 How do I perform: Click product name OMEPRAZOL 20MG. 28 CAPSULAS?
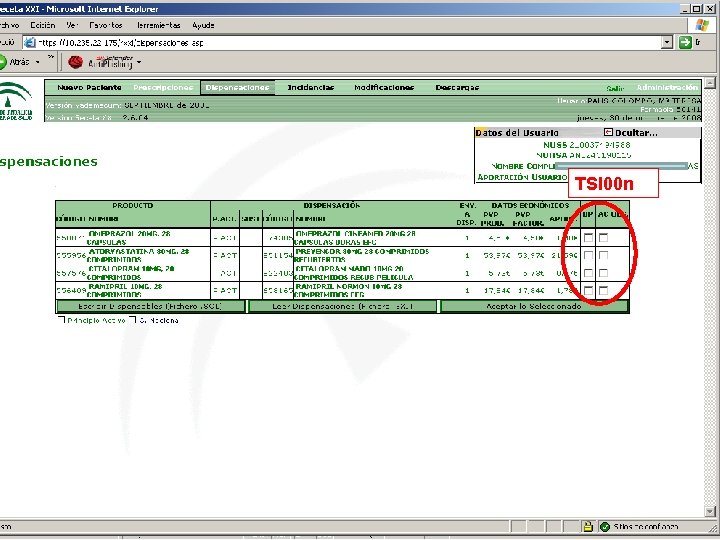click(x=129, y=238)
